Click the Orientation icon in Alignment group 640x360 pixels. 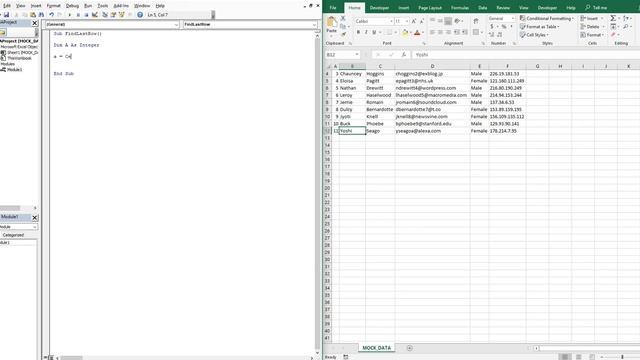pos(458,21)
